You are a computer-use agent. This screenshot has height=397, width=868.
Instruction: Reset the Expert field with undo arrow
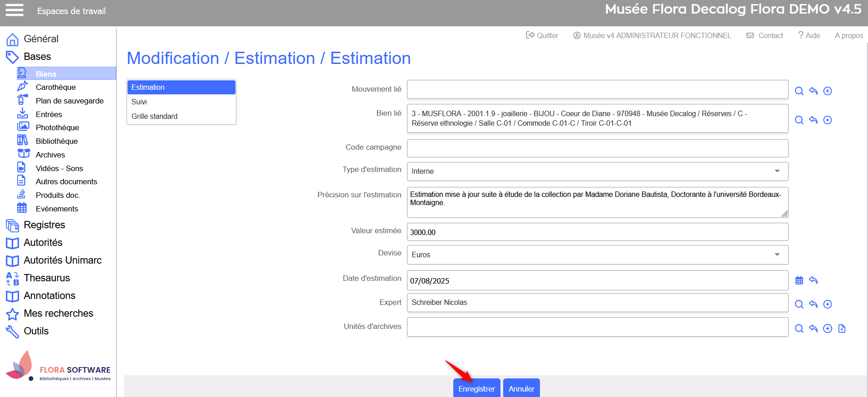pos(813,304)
